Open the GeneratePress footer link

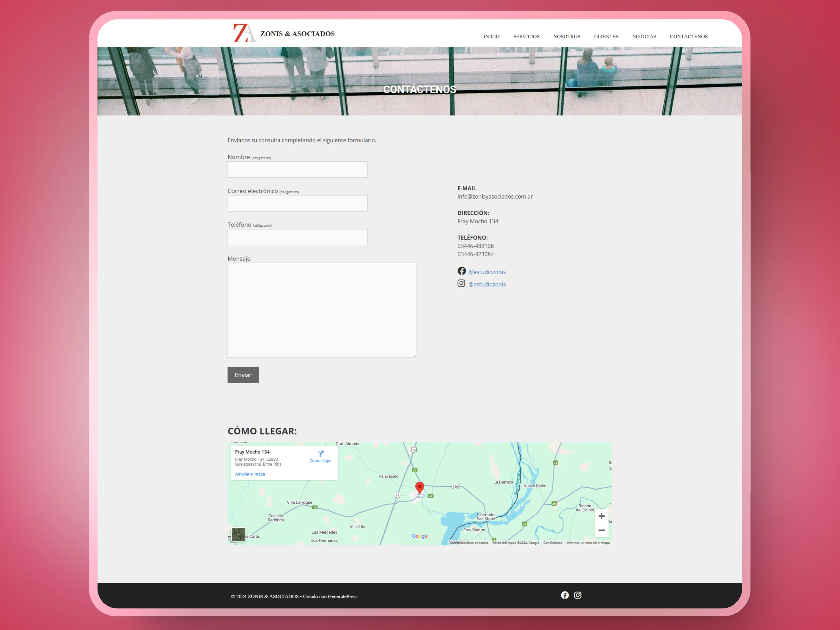(342, 596)
